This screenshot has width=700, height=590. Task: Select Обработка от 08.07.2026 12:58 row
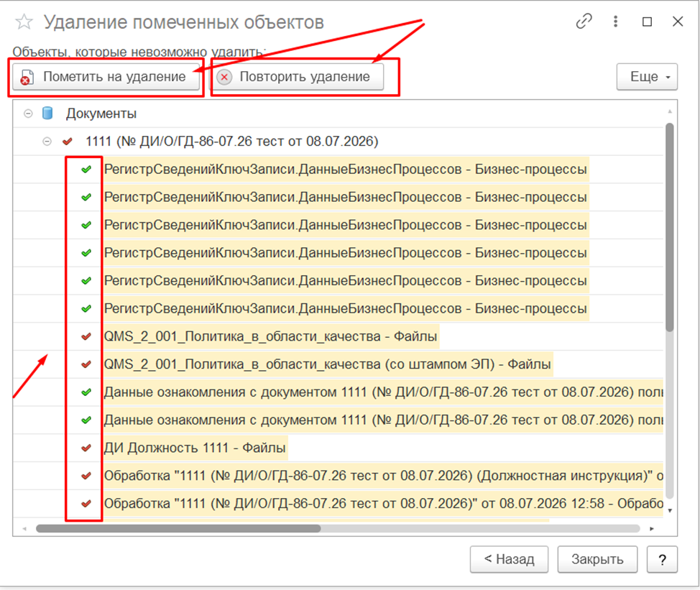coord(339,504)
